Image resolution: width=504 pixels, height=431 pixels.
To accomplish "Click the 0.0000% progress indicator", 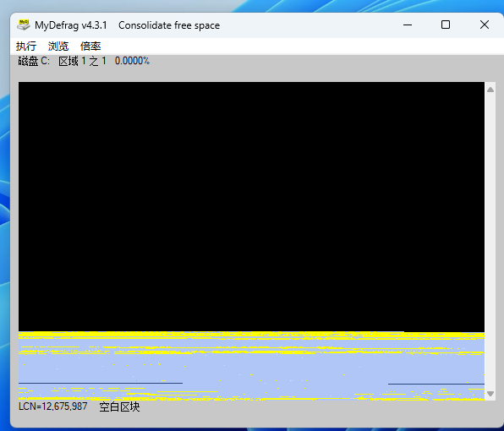I will 132,61.
